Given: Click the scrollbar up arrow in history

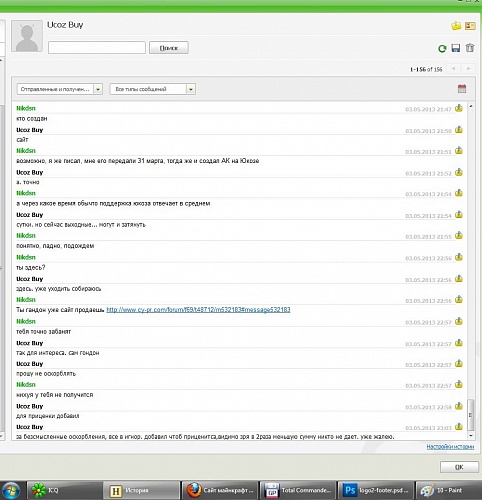Looking at the screenshot, I should click(471, 106).
